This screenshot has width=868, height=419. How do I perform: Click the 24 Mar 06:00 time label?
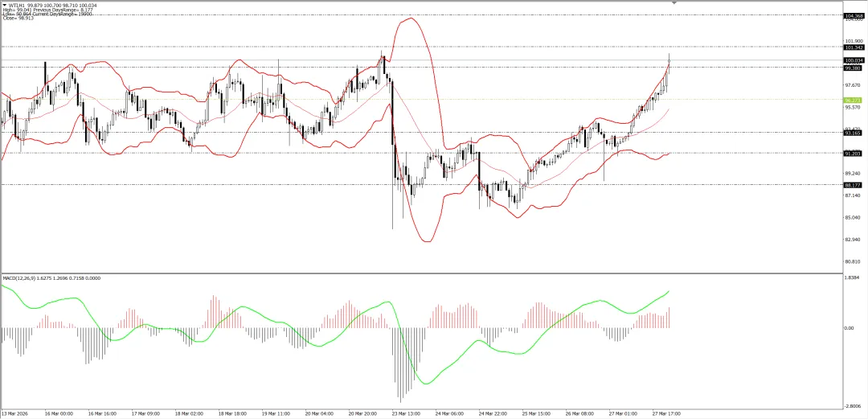[x=450, y=413]
